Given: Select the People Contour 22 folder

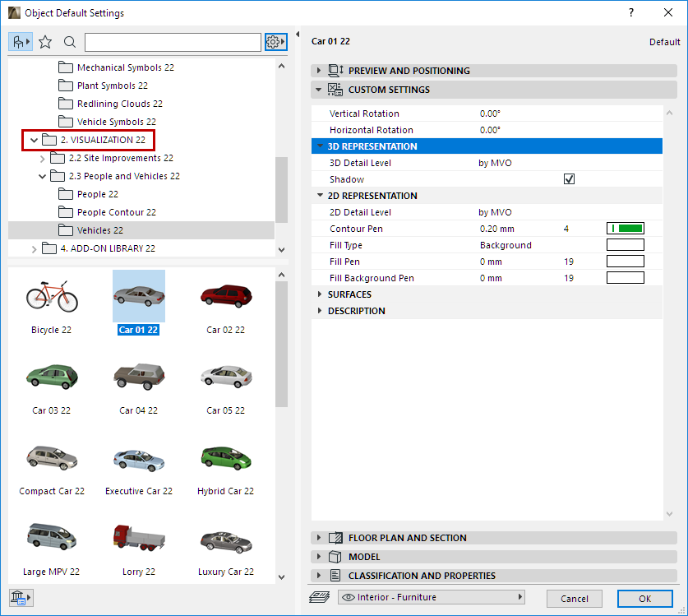Looking at the screenshot, I should (x=116, y=212).
